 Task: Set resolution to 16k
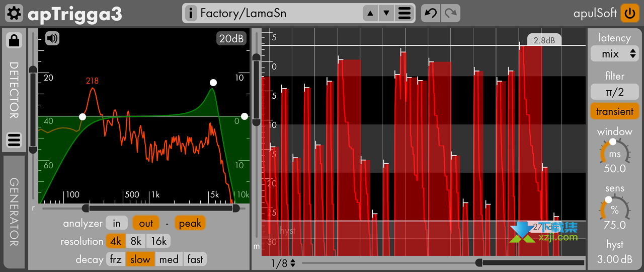point(159,241)
